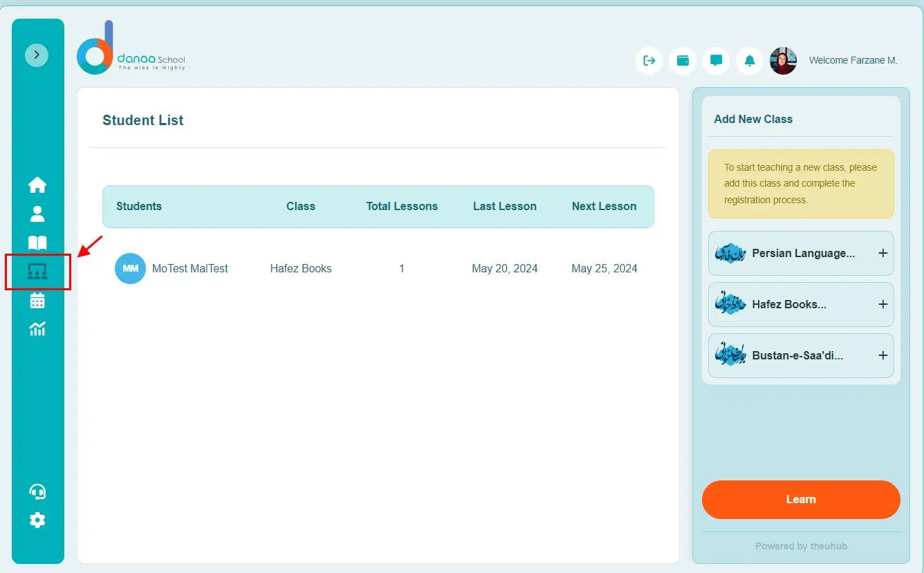The width and height of the screenshot is (924, 573).
Task: Open the profile person icon in sidebar
Action: tap(37, 214)
